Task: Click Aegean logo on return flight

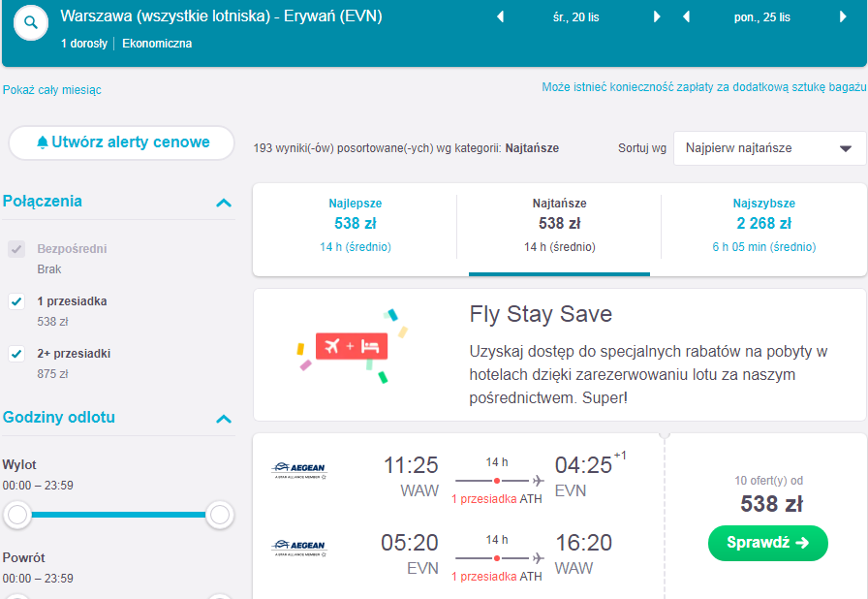Action: [299, 548]
